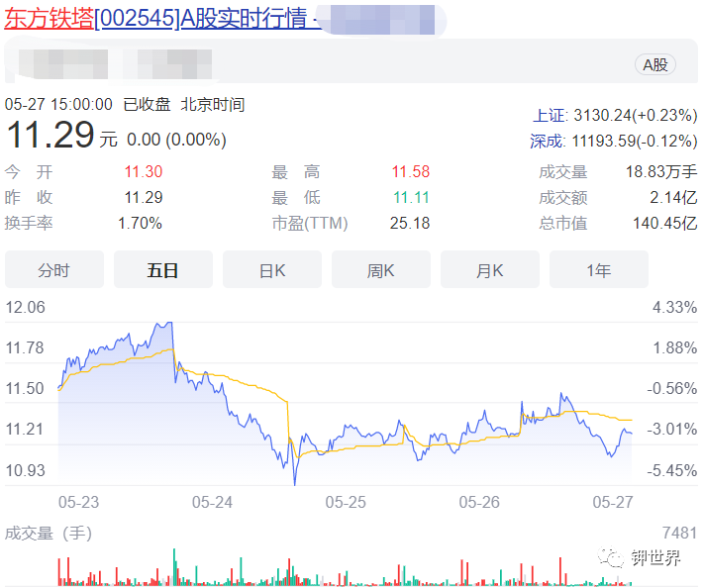Switch to the 日K chart tab
This screenshot has height=588, width=703.
coord(272,270)
